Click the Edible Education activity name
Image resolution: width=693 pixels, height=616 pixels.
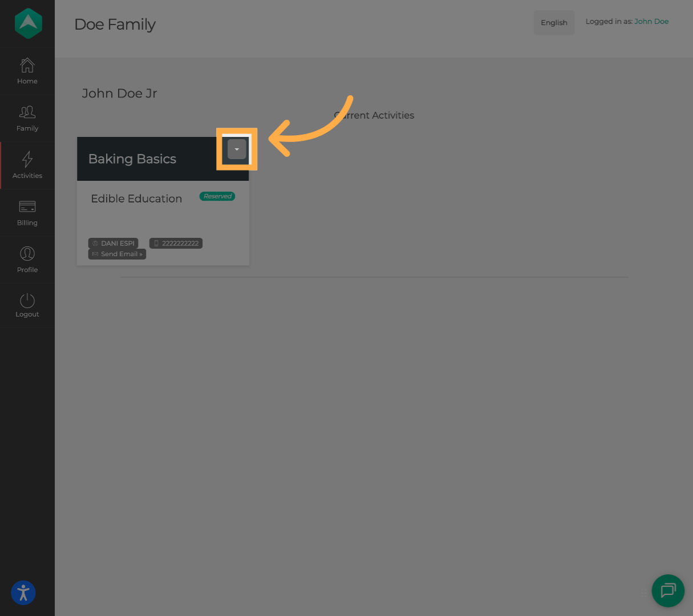point(136,198)
